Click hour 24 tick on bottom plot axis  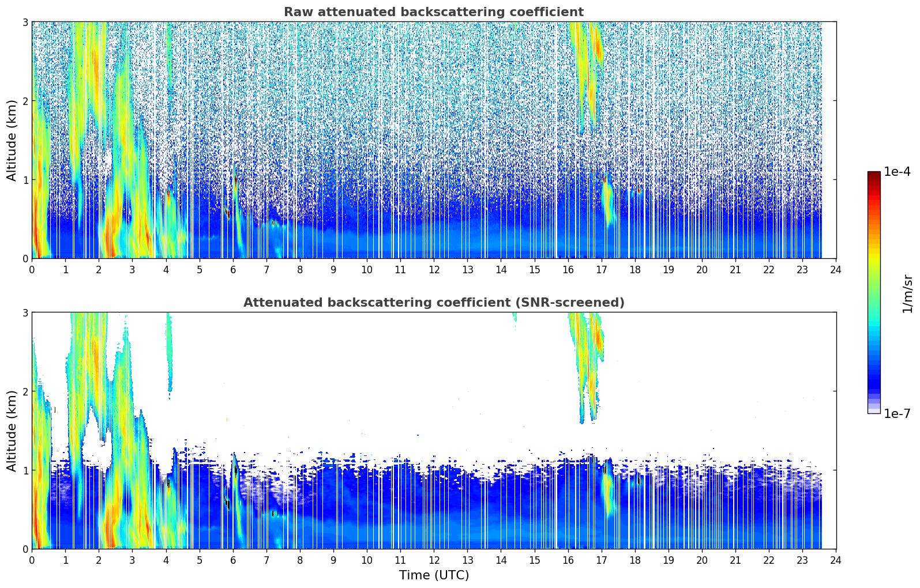click(x=836, y=560)
